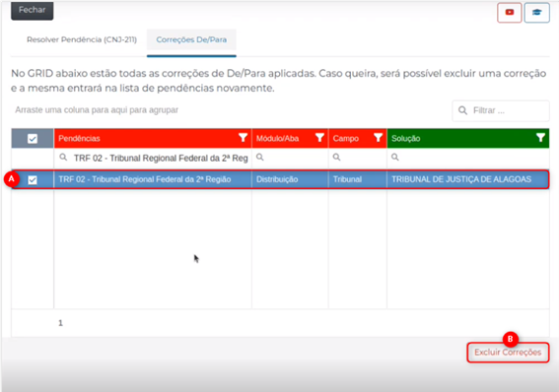This screenshot has width=559, height=392.
Task: Click the Fechar button
Action: coord(33,10)
